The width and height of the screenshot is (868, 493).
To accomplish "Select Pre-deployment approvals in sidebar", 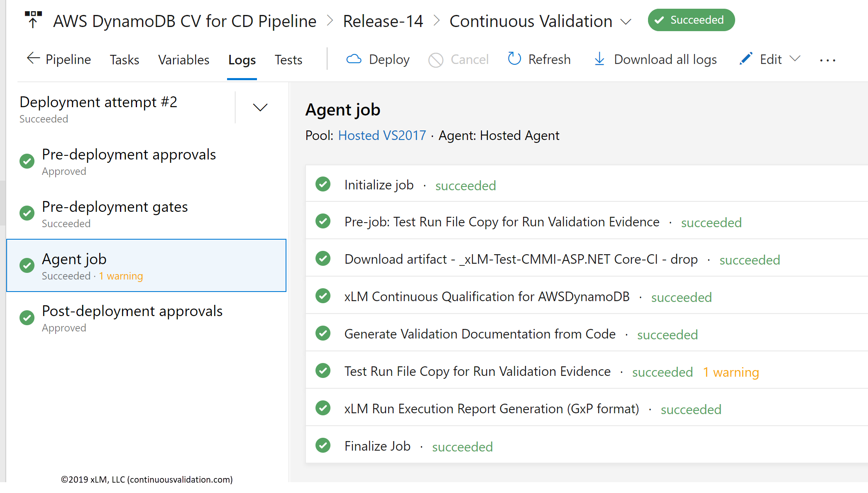I will coord(147,161).
